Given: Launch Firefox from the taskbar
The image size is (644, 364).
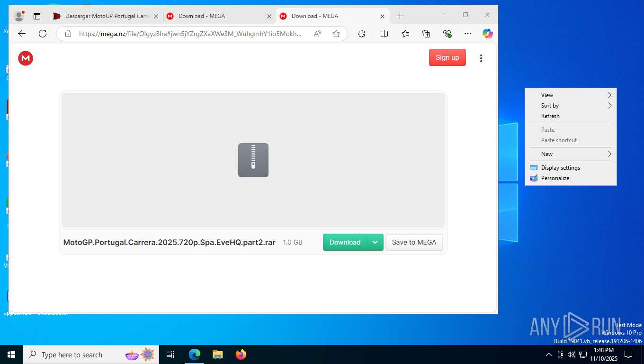Looking at the screenshot, I should pyautogui.click(x=241, y=355).
